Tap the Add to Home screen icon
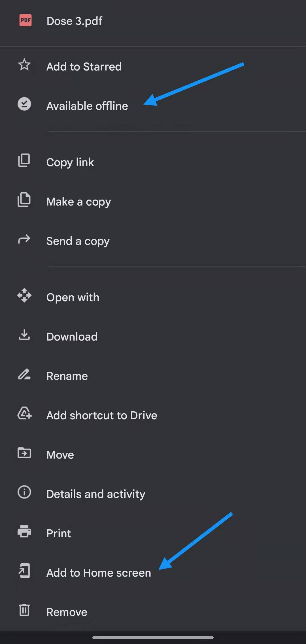This screenshot has height=644, width=306. (x=24, y=571)
